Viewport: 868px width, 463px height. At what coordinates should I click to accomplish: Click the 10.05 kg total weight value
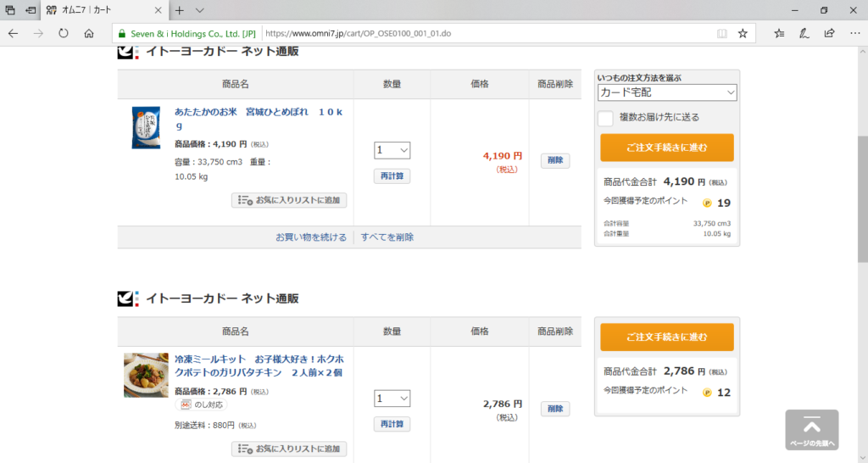pos(717,234)
